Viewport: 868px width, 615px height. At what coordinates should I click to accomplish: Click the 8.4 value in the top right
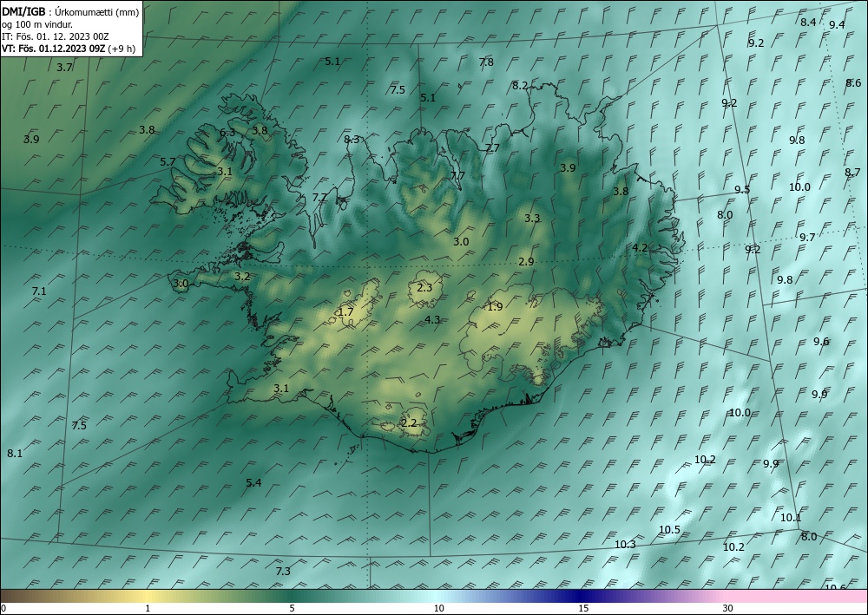808,23
